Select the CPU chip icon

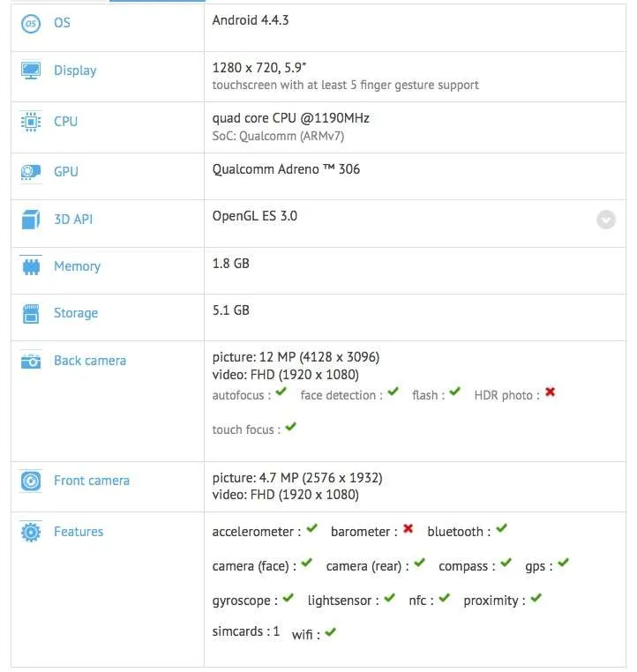[30, 122]
